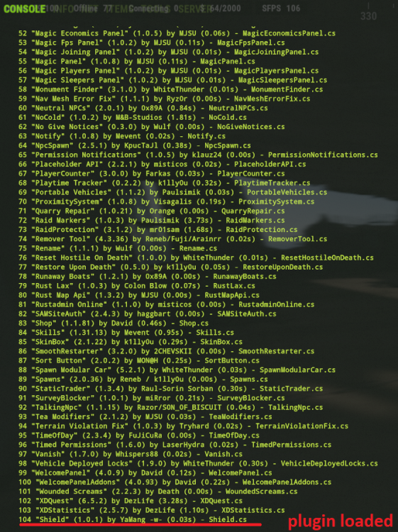Select the Remover Tool plugin line

coord(172,239)
